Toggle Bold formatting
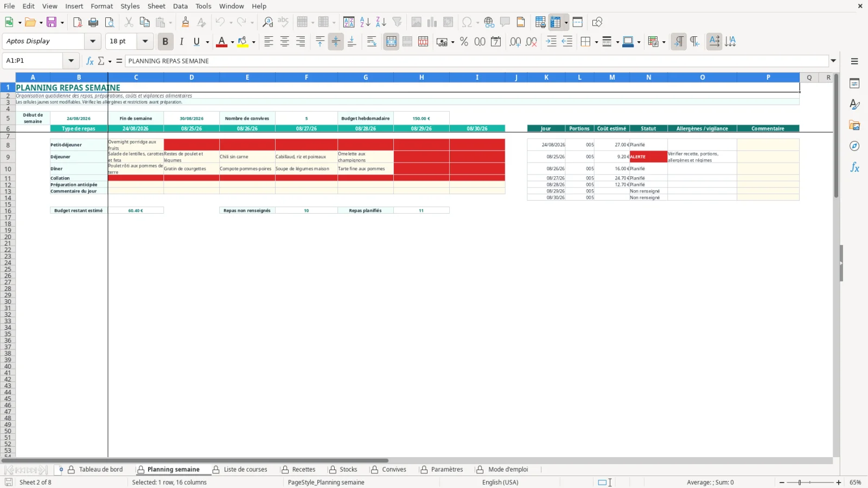868x488 pixels. pos(165,42)
